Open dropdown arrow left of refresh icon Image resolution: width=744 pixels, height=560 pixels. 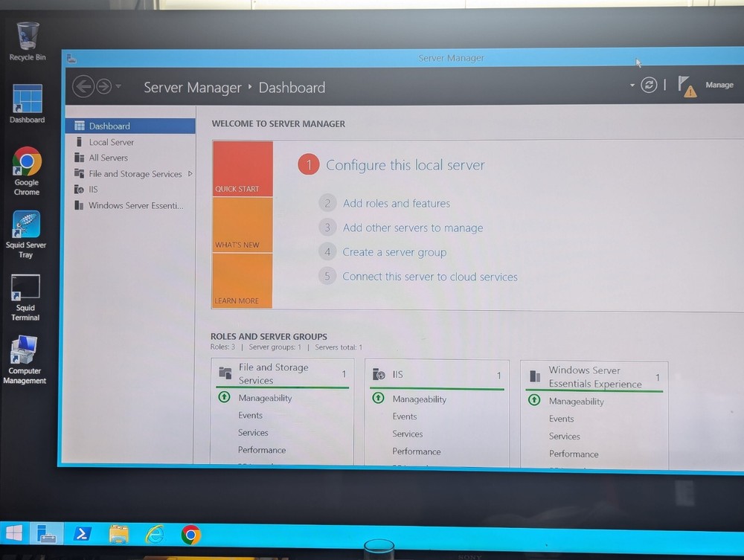632,85
